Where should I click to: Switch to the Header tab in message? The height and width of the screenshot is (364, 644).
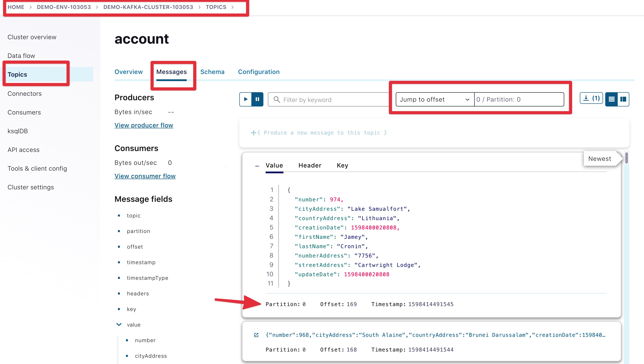pyautogui.click(x=310, y=165)
